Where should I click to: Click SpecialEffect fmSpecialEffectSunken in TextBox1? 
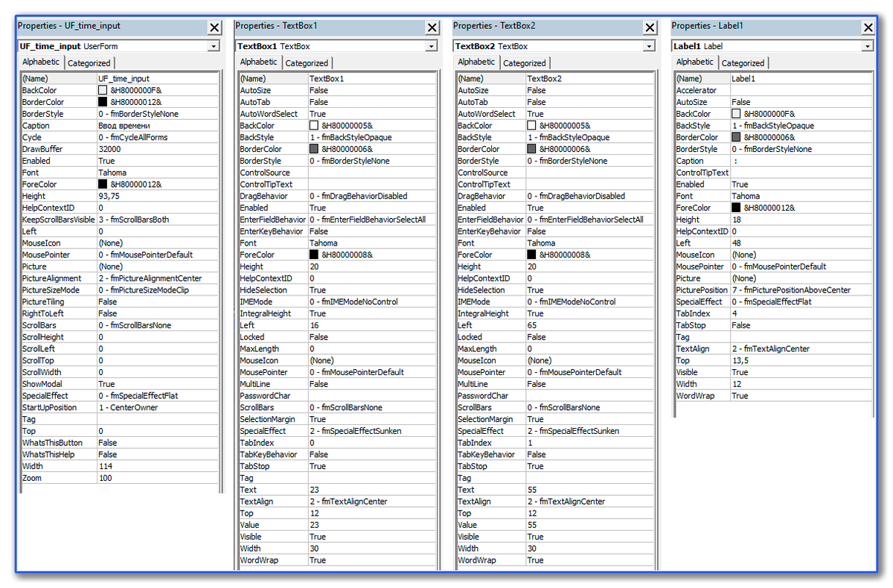pyautogui.click(x=373, y=431)
